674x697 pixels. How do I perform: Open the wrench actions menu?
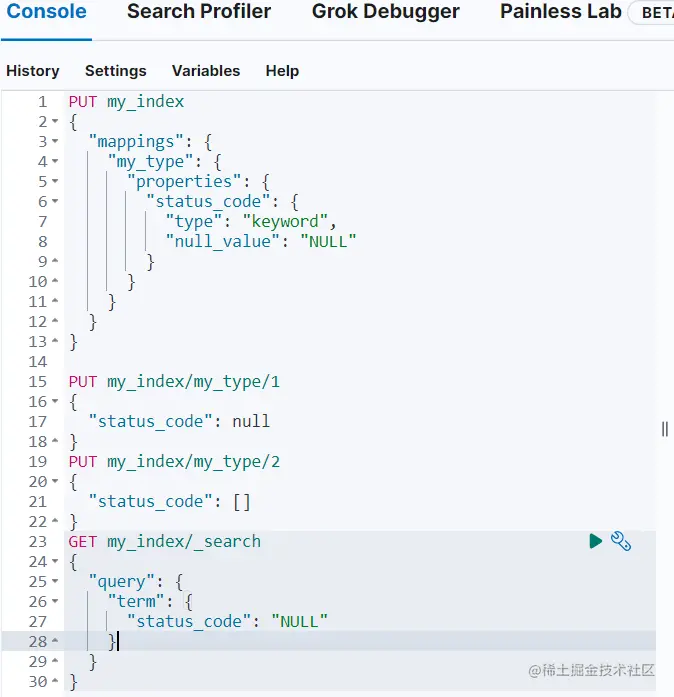pyautogui.click(x=621, y=541)
